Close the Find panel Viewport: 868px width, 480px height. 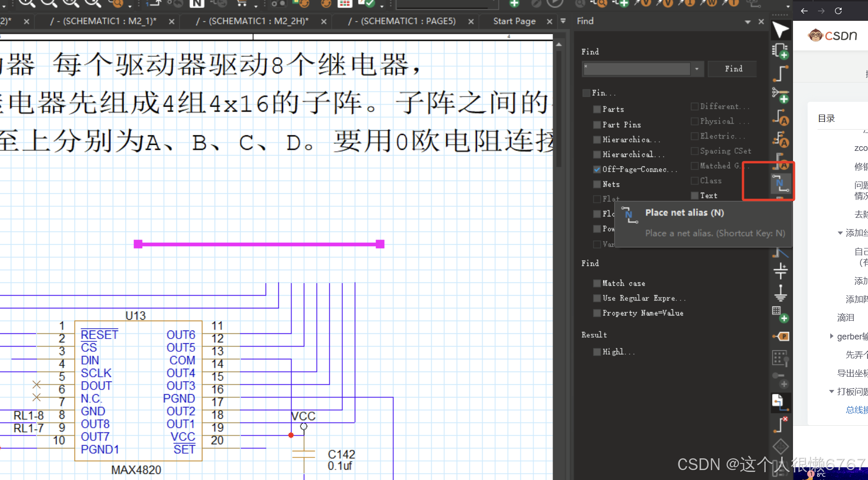click(x=761, y=22)
